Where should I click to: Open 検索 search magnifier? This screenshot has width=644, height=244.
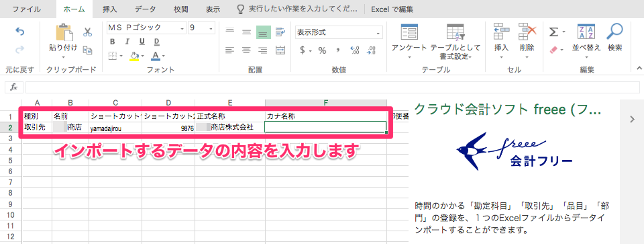point(615,32)
